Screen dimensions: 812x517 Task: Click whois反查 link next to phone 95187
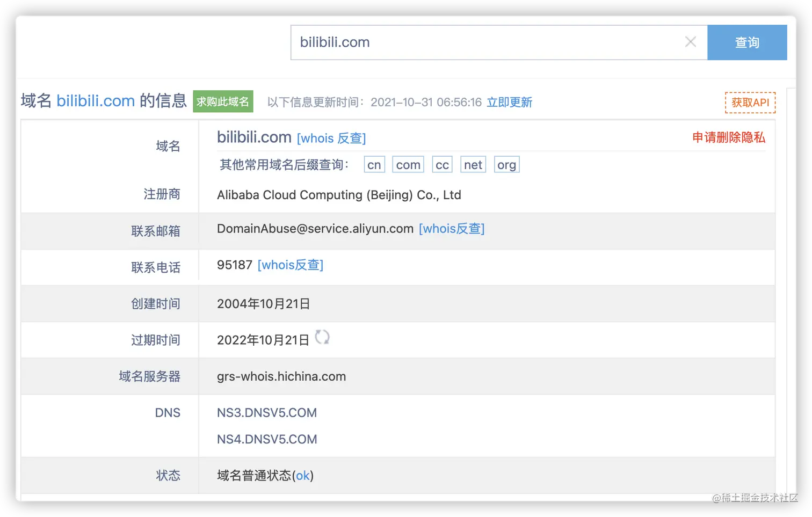(291, 265)
